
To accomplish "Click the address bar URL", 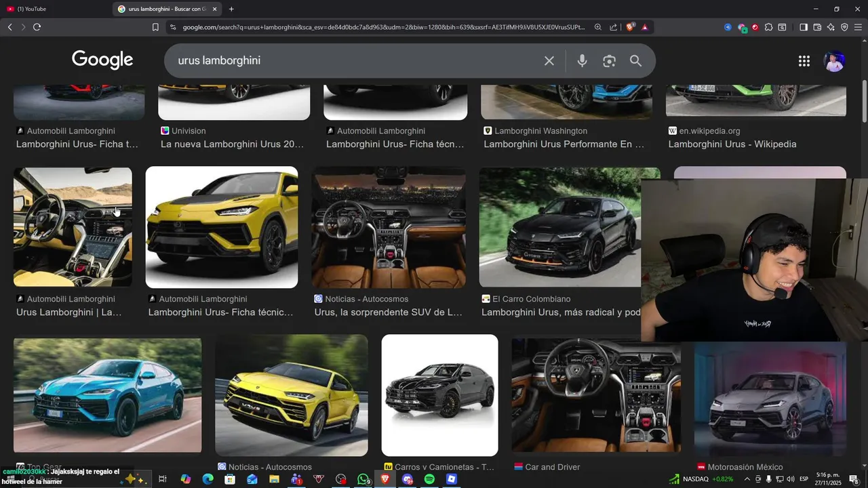I will tap(383, 27).
